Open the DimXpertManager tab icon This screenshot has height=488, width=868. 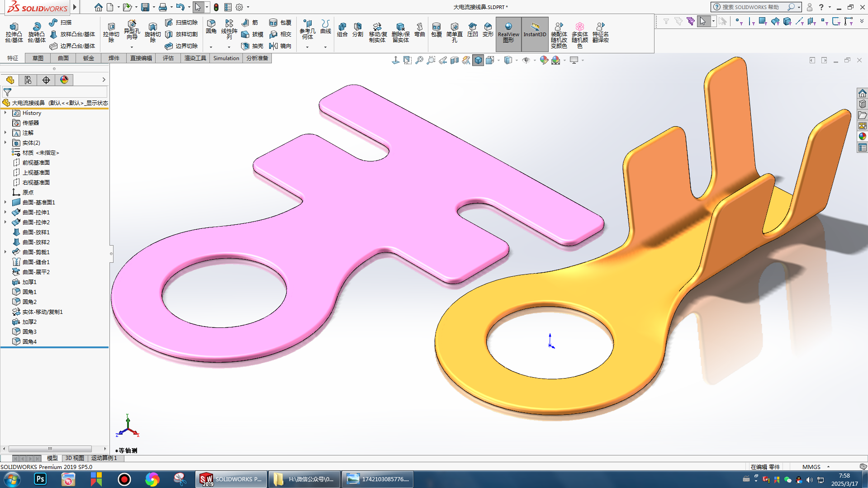(46, 80)
